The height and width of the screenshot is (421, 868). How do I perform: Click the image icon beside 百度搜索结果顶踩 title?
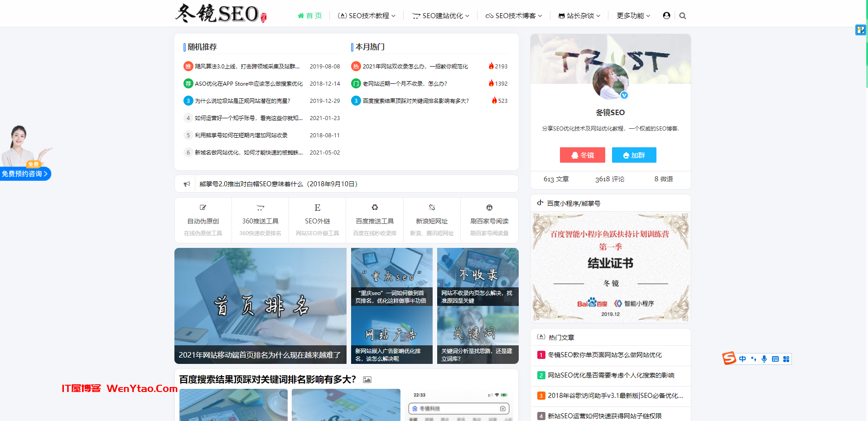(367, 380)
